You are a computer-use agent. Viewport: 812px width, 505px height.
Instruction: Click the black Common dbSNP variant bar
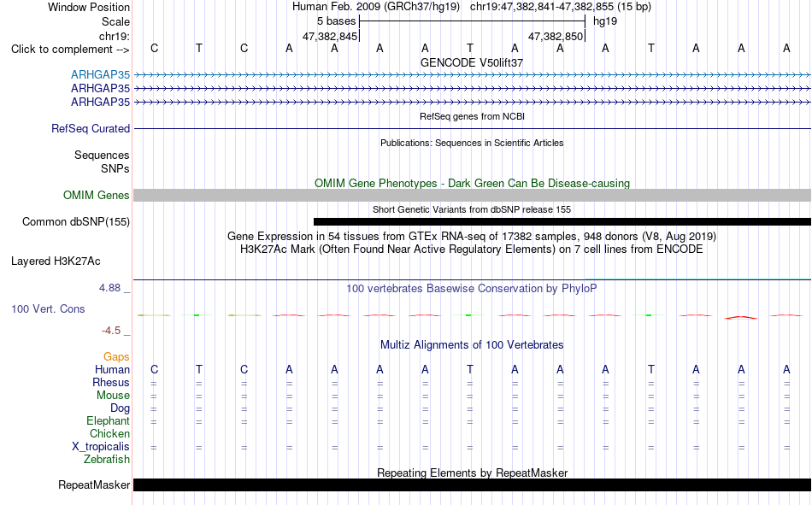pos(562,221)
